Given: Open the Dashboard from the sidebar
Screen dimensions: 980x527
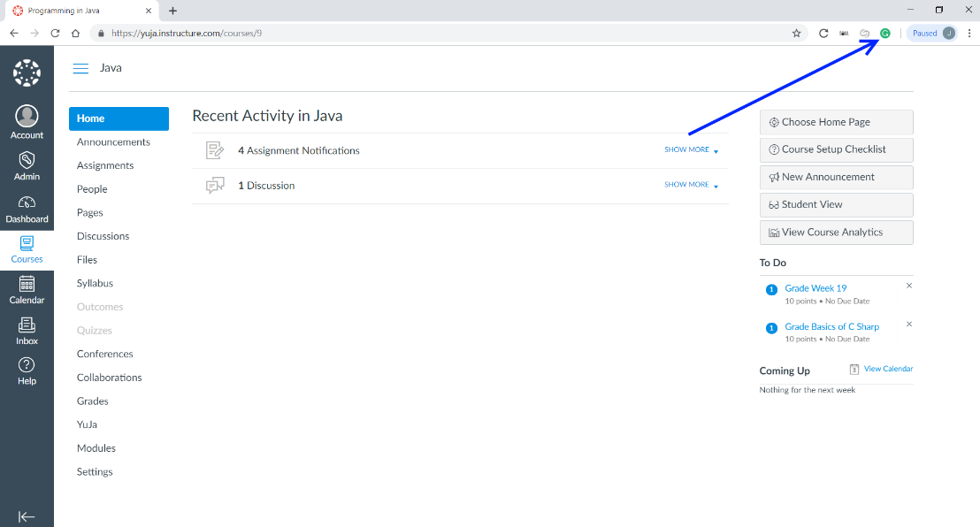Looking at the screenshot, I should 27,210.
